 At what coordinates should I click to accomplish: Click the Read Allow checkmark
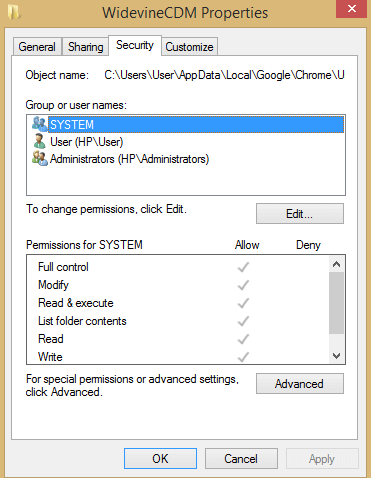point(243,339)
